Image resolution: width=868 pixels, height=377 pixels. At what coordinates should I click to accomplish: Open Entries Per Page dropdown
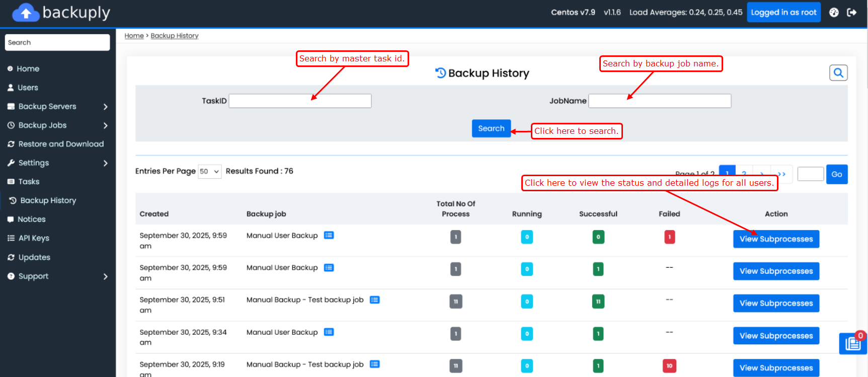pyautogui.click(x=209, y=172)
